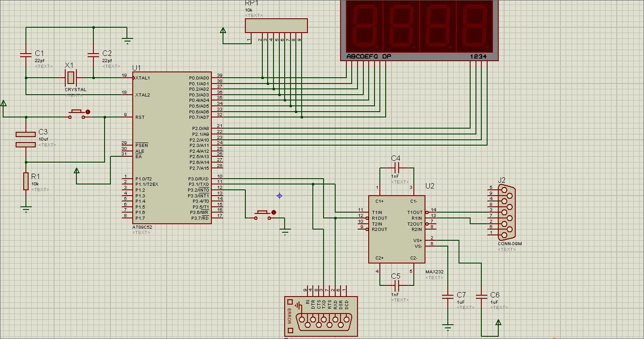Click the 'R1OUT' pin label on MAX232
The width and height of the screenshot is (644, 339).
pyautogui.click(x=379, y=218)
